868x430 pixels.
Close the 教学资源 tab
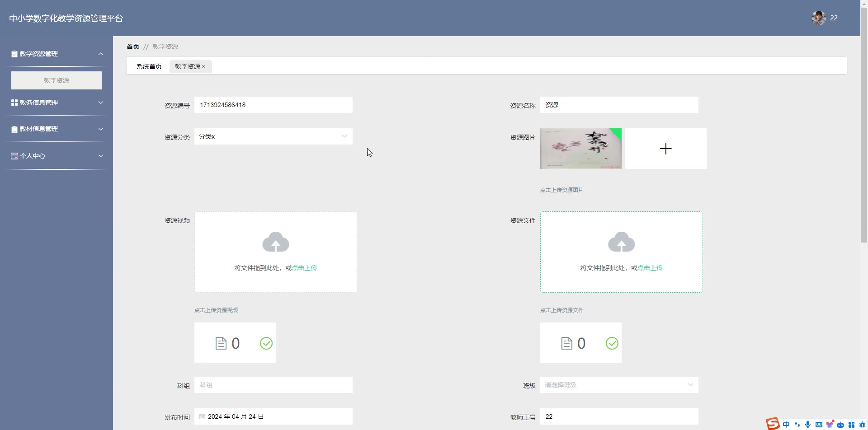[203, 66]
